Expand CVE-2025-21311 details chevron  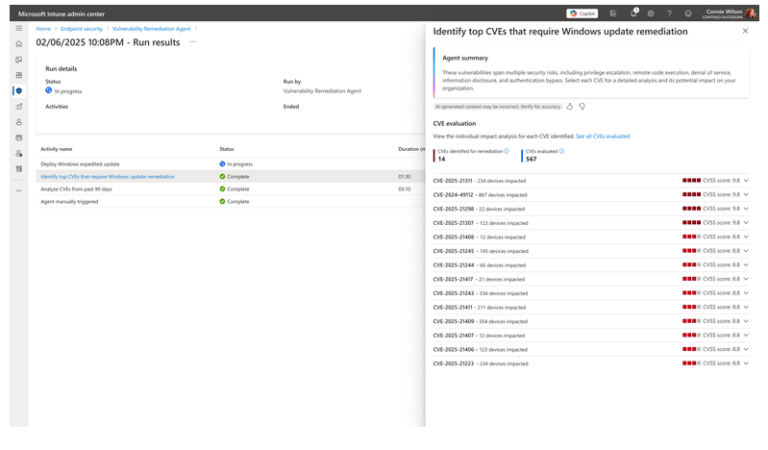[746, 181]
